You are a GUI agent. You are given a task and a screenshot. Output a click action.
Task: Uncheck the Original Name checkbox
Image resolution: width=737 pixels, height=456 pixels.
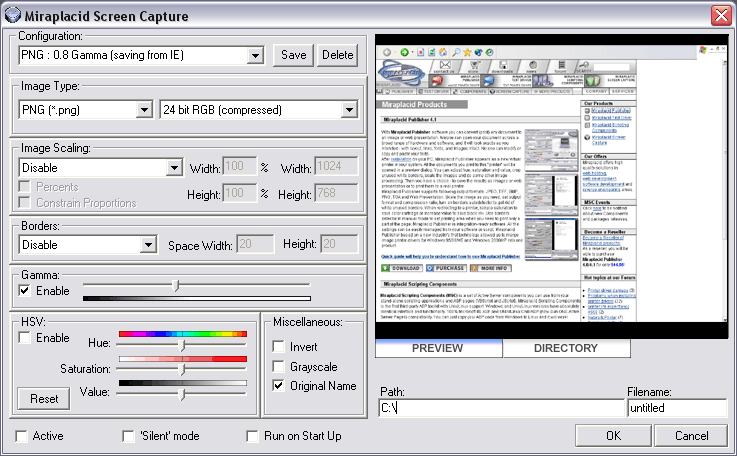(278, 386)
